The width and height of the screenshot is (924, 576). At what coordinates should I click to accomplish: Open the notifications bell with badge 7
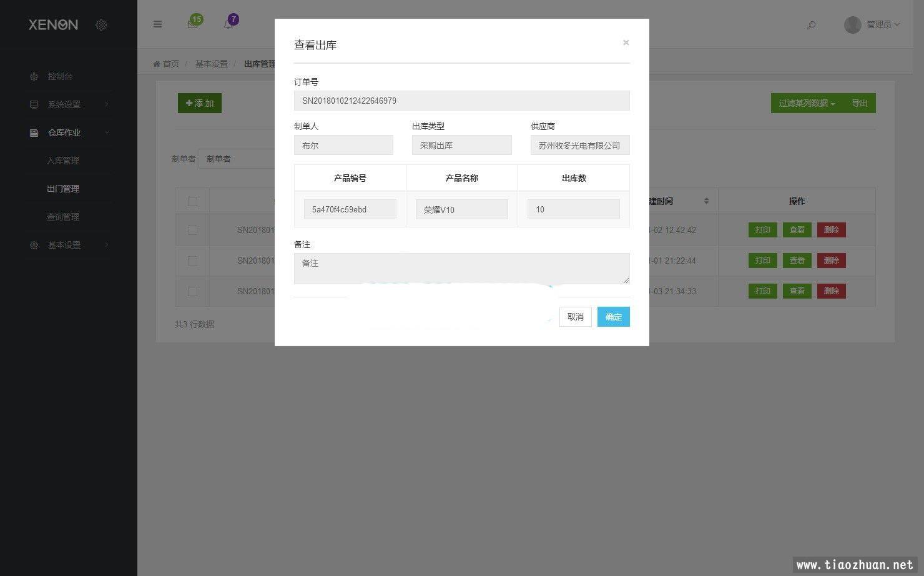[229, 24]
